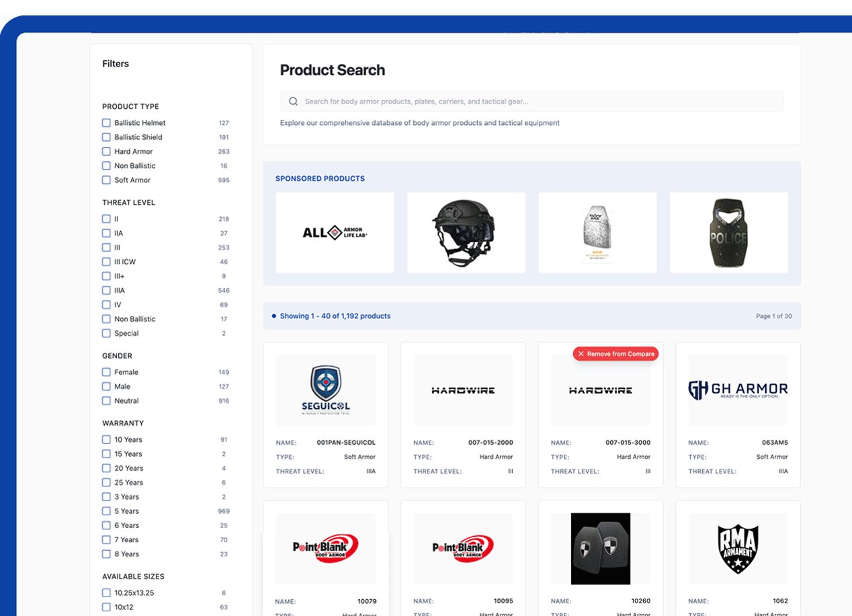Check the threat level IV filter
The height and width of the screenshot is (616, 852).
pos(106,305)
